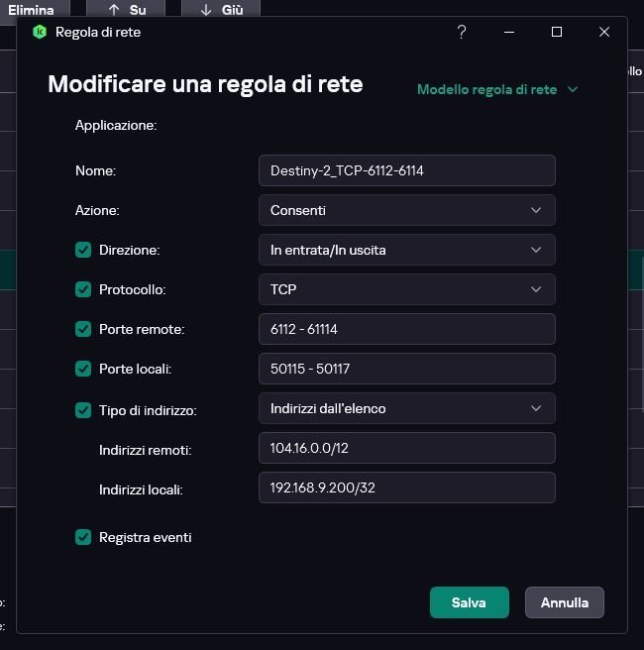Viewport: 644px width, 650px height.
Task: Close the Regola di rete dialog
Action: [604, 32]
